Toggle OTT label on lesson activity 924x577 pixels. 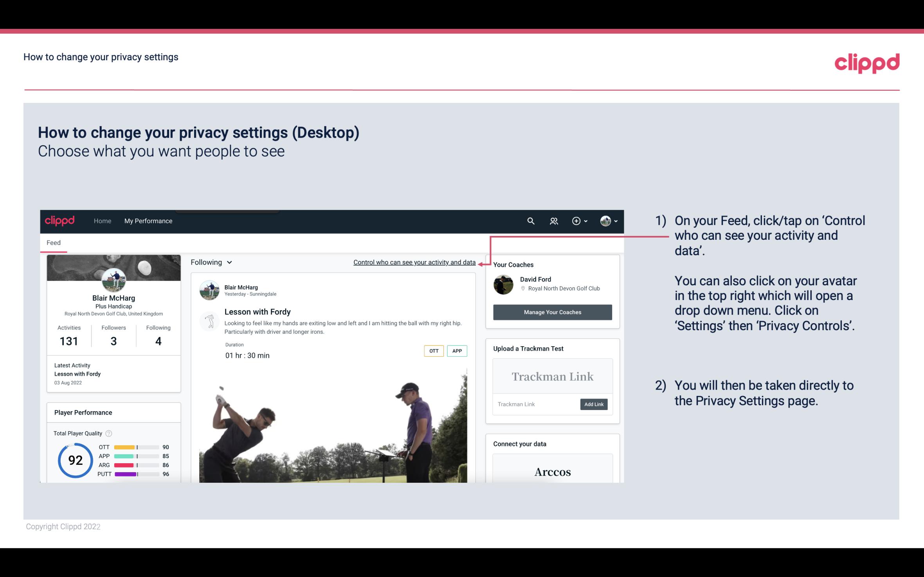point(433,351)
